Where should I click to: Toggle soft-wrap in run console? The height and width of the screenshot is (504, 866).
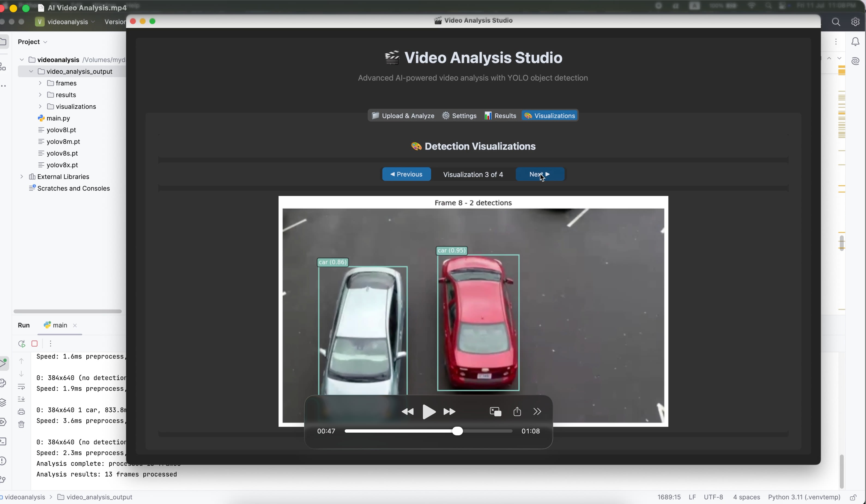(21, 387)
